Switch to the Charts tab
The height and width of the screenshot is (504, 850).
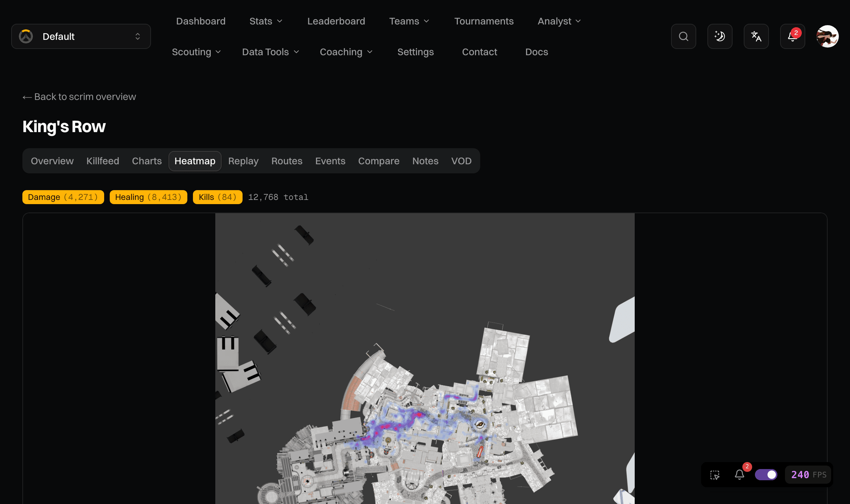147,161
